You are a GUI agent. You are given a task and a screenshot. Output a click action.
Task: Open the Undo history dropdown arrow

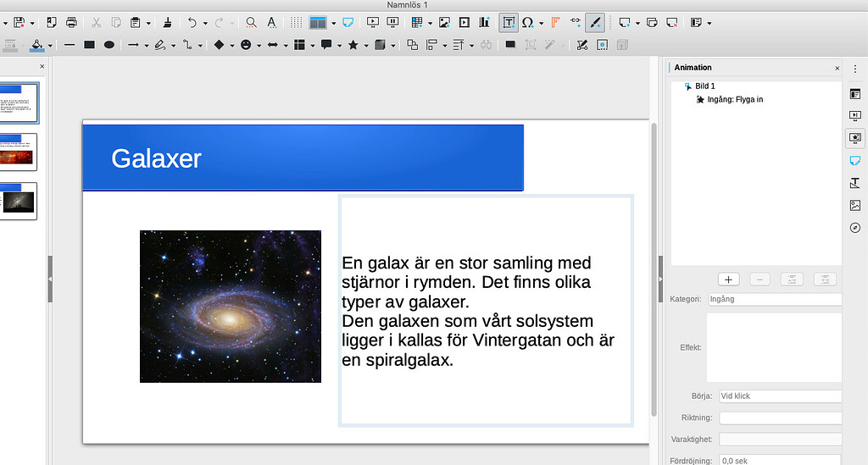pyautogui.click(x=205, y=23)
